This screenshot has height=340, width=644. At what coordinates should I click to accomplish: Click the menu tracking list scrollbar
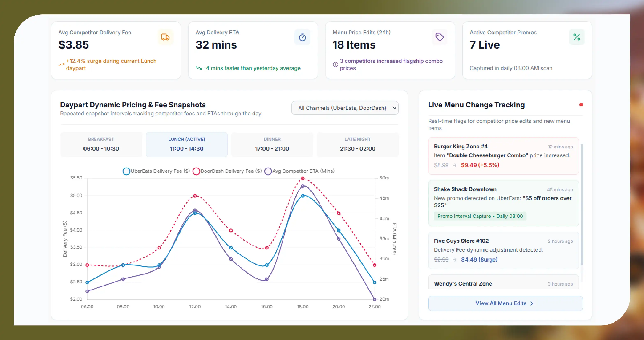point(581,204)
